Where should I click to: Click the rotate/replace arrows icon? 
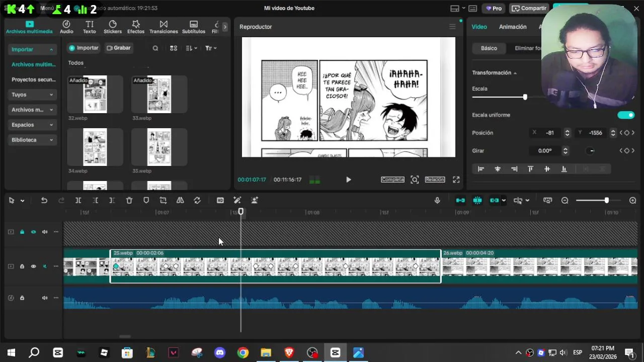197,200
